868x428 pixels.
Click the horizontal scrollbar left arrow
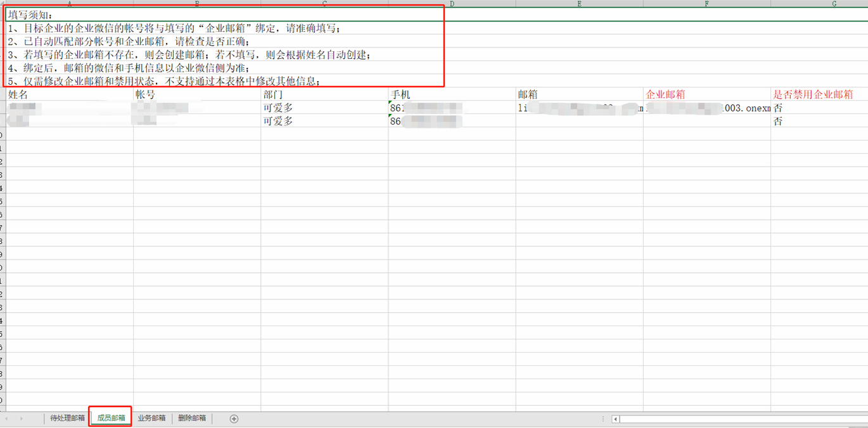point(616,419)
